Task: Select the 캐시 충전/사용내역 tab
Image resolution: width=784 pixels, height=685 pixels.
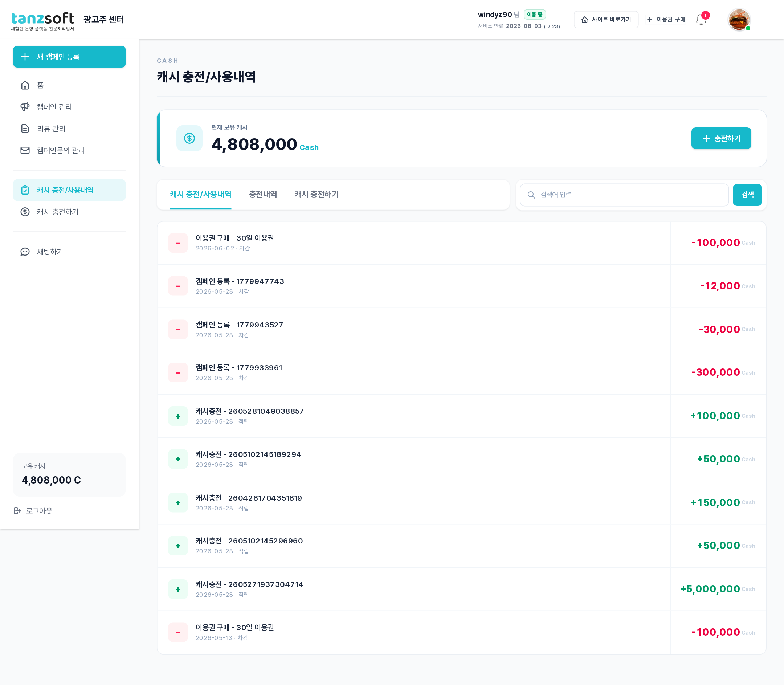Action: coord(201,194)
